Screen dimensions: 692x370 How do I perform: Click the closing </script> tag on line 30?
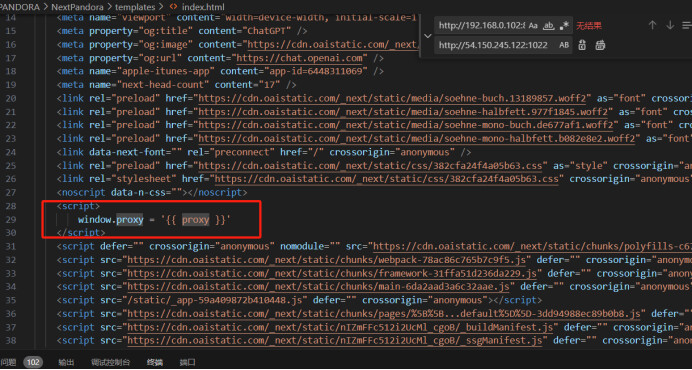click(81, 233)
